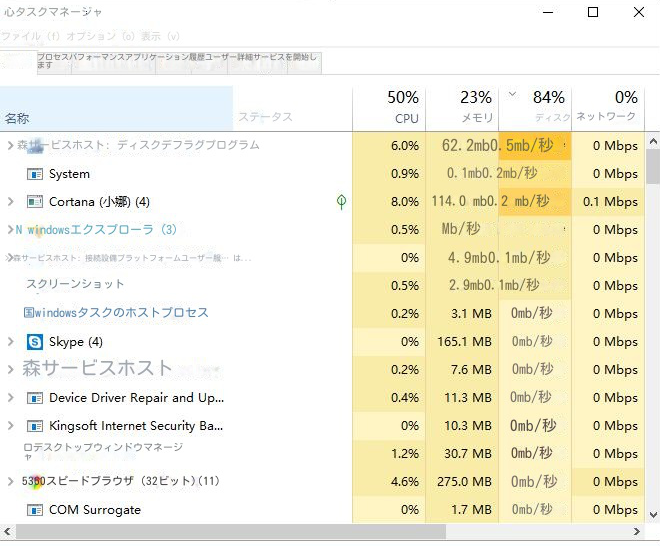Click the 10.3 MB memory for Kingsoft
Image resolution: width=660 pixels, height=546 pixels.
tap(468, 426)
